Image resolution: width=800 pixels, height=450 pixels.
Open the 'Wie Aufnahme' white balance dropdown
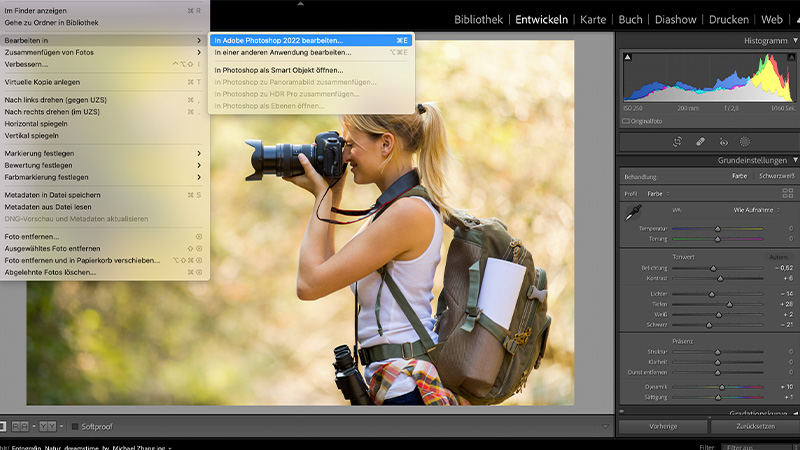[755, 210]
